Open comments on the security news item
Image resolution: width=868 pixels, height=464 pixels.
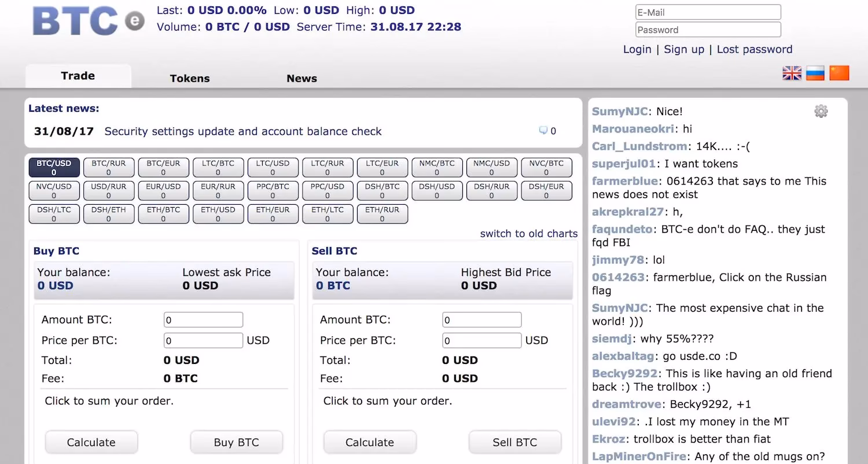pos(546,131)
